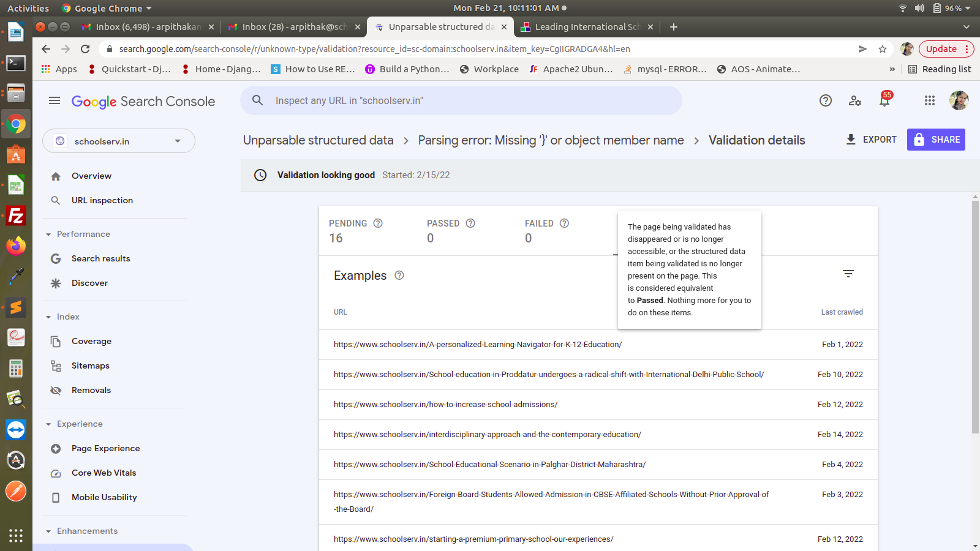This screenshot has height=551, width=980.
Task: Open Chrome tab search dropdown
Action: 967,27
